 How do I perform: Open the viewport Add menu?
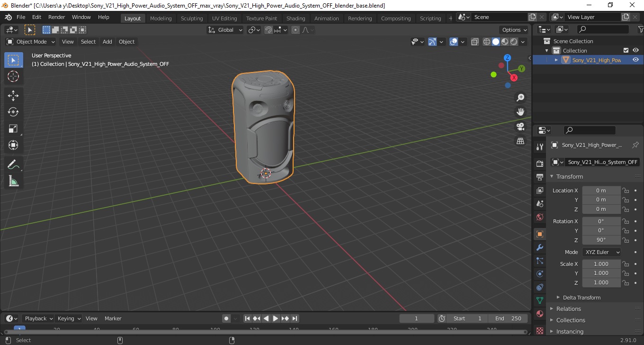[107, 42]
